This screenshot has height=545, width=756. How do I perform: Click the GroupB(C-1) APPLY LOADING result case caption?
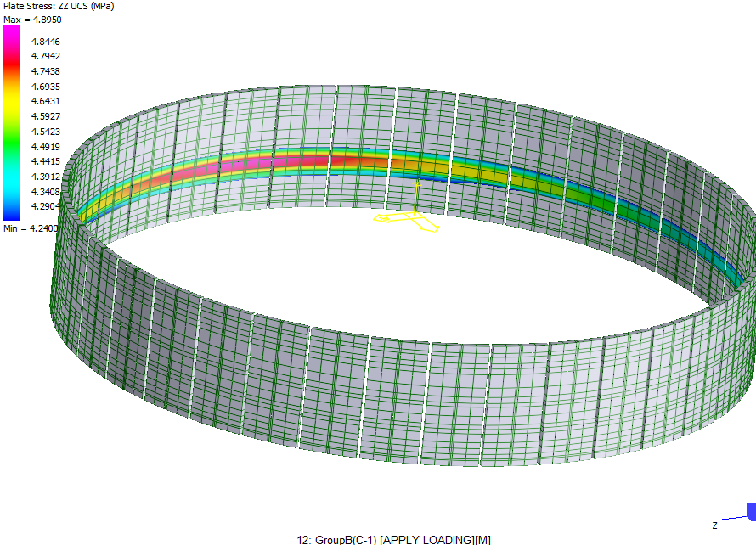(x=394, y=540)
